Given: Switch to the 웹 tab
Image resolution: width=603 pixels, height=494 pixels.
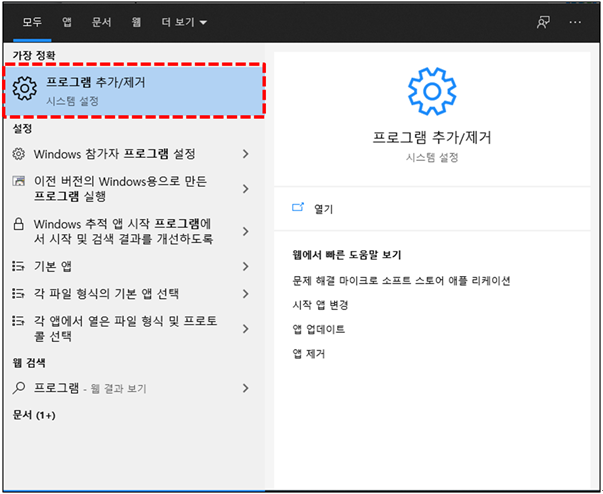Looking at the screenshot, I should (136, 22).
